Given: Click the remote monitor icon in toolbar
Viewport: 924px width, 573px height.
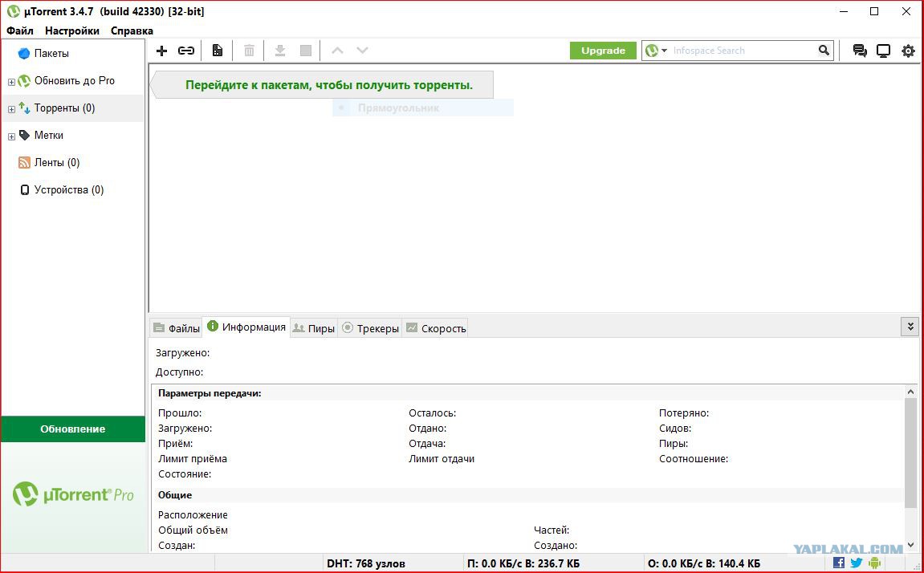Looking at the screenshot, I should click(x=883, y=51).
